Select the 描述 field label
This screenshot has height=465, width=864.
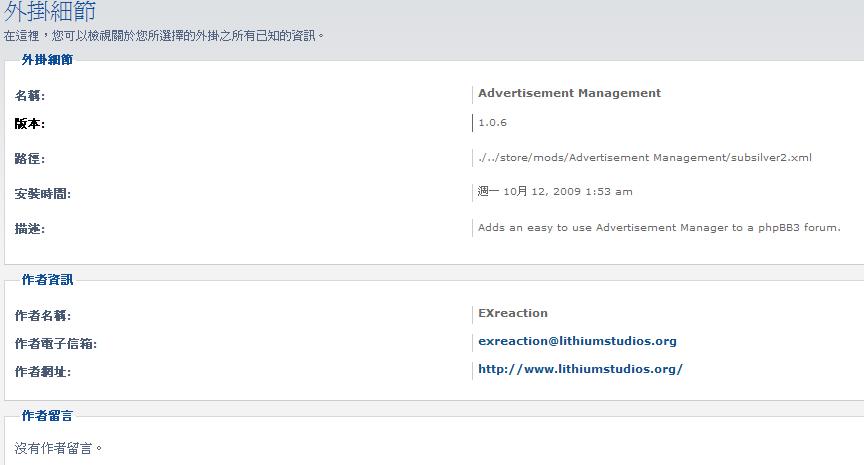coord(30,229)
